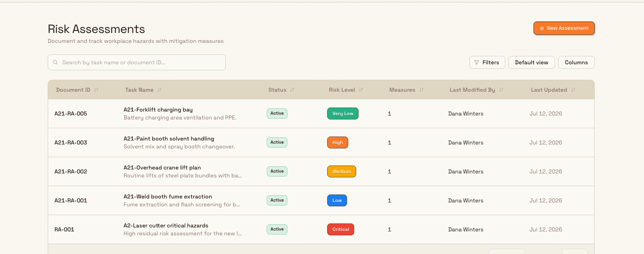Open document A21-RA-005
Image resolution: width=644 pixels, height=254 pixels.
[x=71, y=114]
